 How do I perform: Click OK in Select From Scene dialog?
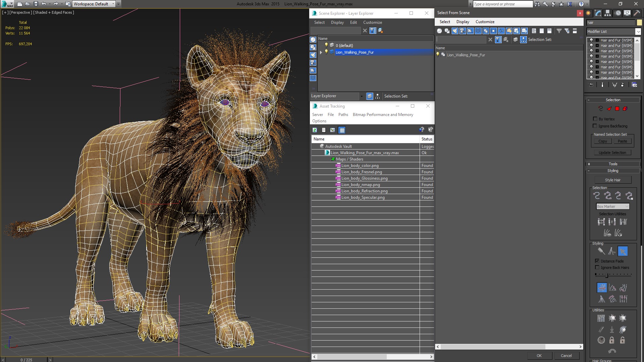539,356
